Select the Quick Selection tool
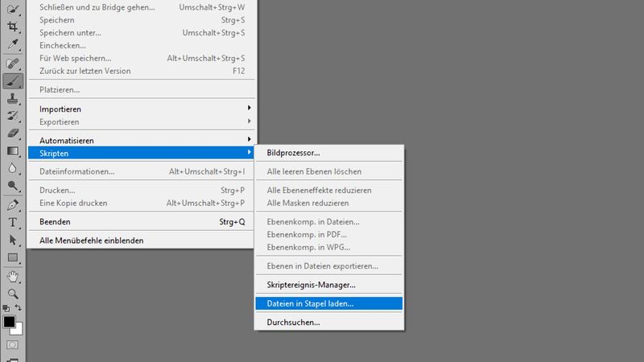This screenshot has height=362, width=644. 13,9
